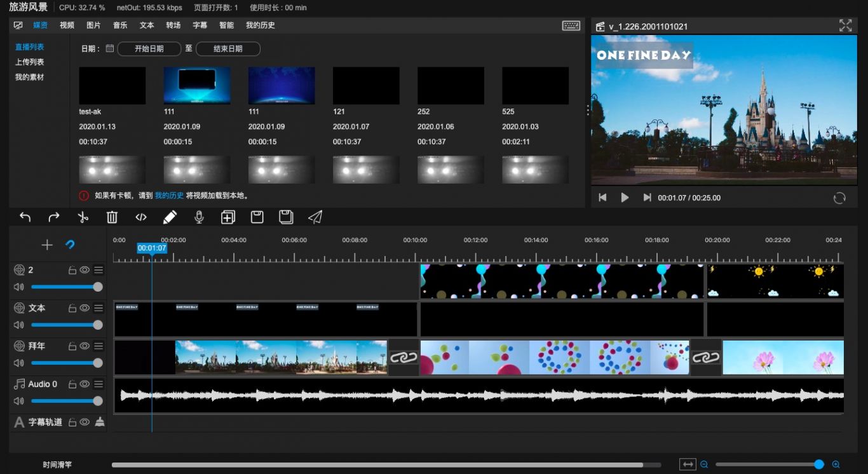This screenshot has width=868, height=474.
Task: Click the loop refresh icon in preview
Action: point(839,198)
